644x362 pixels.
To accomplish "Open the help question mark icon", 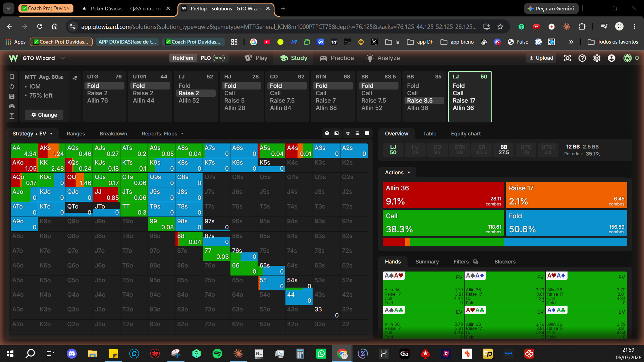I will click(582, 58).
